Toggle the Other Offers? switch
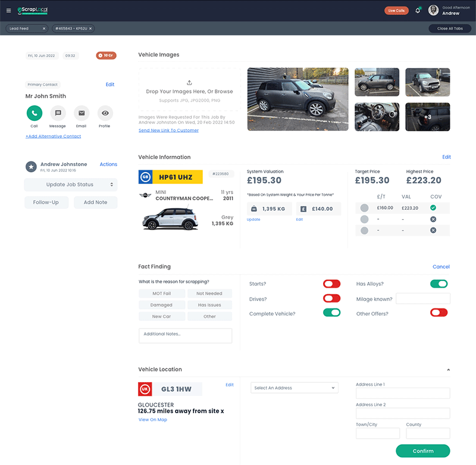This screenshot has width=476, height=465. (x=439, y=313)
